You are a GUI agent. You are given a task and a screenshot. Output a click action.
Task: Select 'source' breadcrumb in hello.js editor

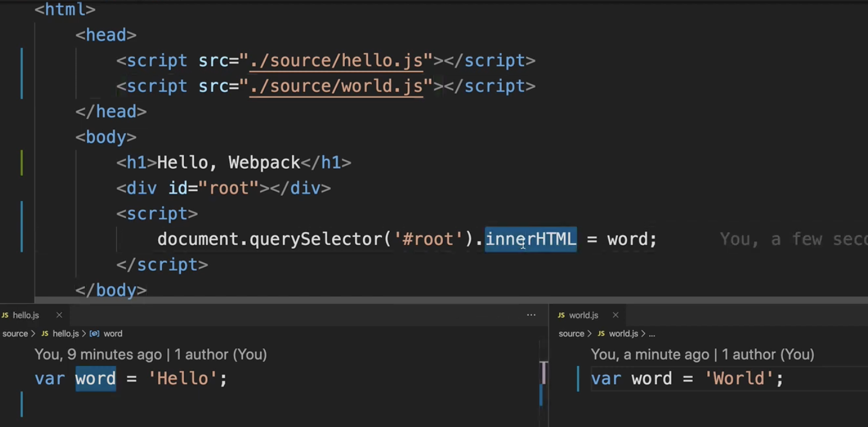[x=15, y=333]
